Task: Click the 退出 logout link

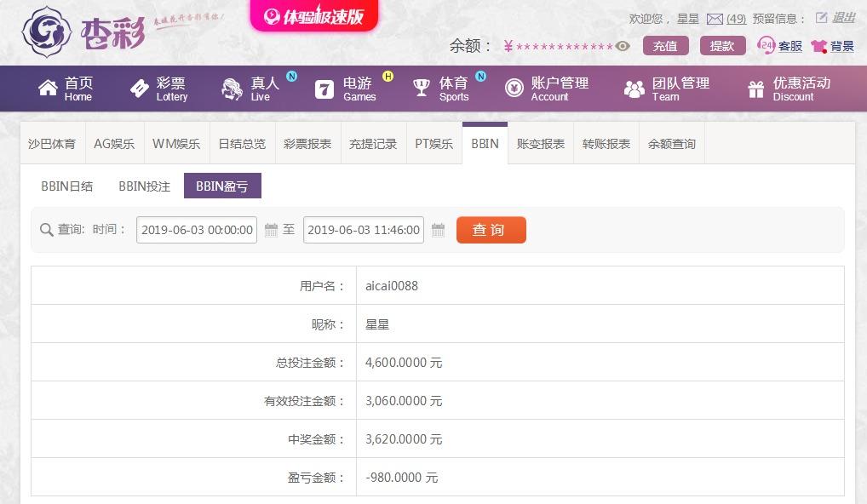Action: click(844, 18)
